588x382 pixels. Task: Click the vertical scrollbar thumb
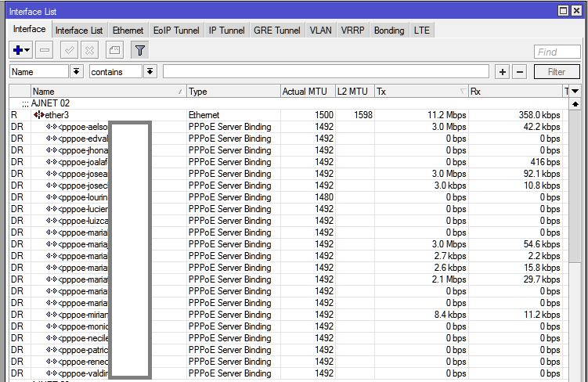coord(575,186)
